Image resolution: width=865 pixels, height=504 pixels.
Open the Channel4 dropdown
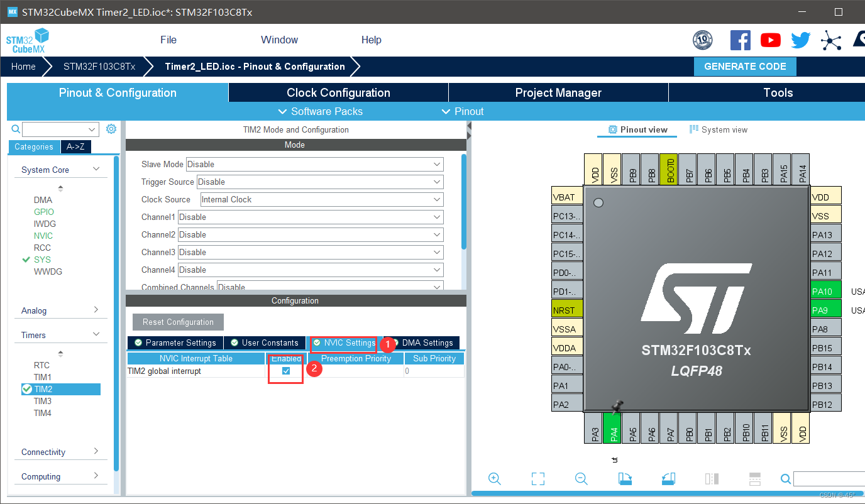[x=311, y=270]
